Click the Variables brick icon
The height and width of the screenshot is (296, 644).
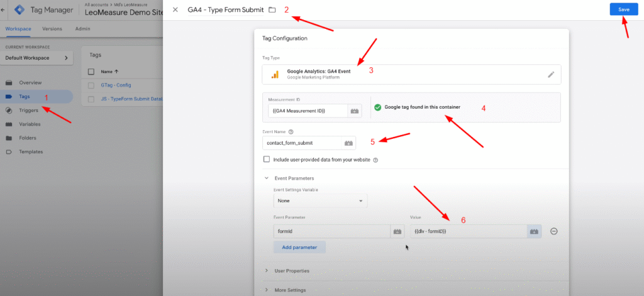click(9, 124)
